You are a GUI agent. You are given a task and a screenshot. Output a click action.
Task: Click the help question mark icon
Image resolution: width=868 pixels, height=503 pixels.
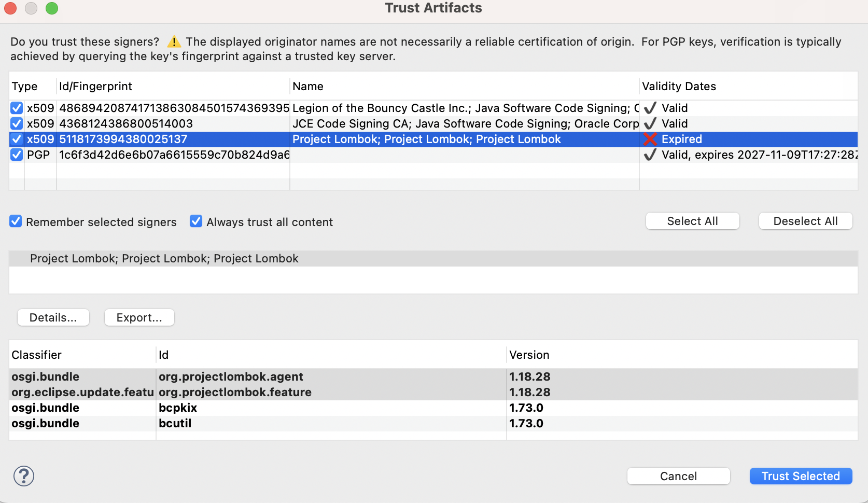point(24,476)
